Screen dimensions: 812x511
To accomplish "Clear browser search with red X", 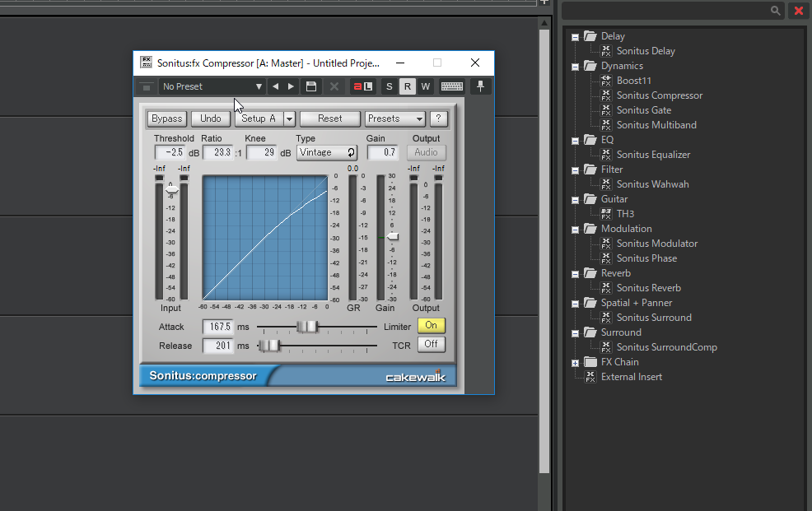I will coord(799,11).
